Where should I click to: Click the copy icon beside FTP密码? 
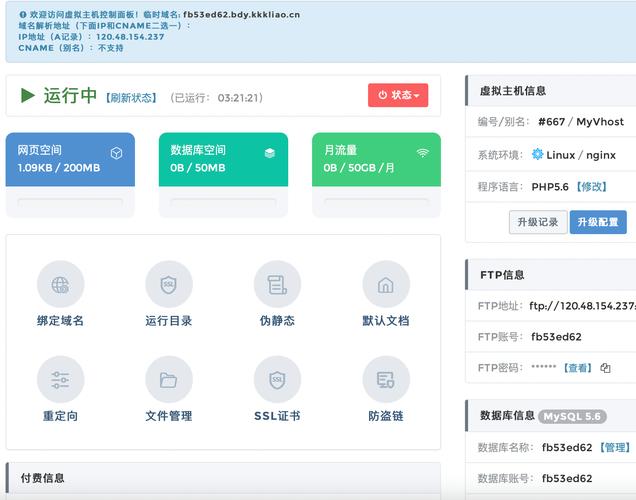point(606,368)
